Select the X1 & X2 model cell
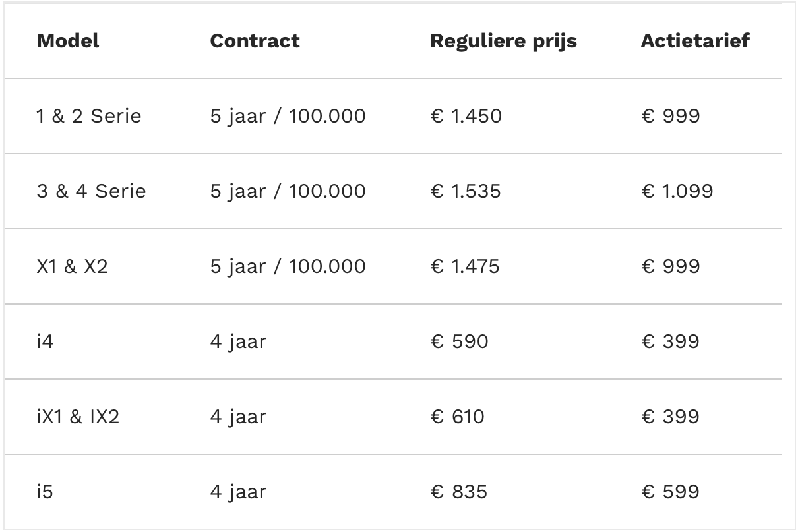Screen dimensions: 798x532 point(72,266)
